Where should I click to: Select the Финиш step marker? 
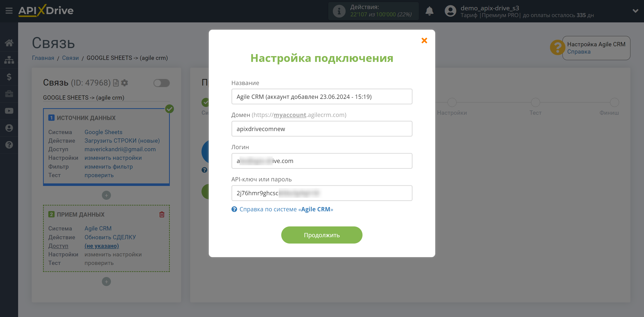(x=614, y=102)
